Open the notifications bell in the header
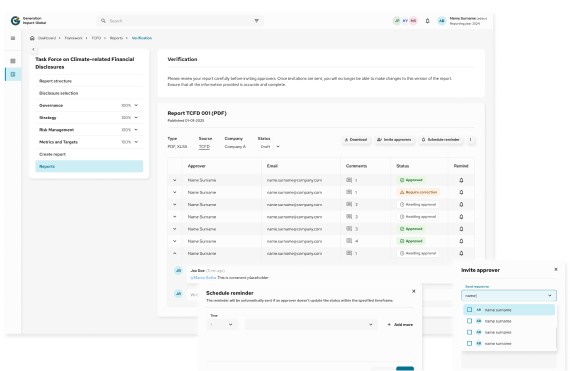The height and width of the screenshot is (371, 570). 428,21
